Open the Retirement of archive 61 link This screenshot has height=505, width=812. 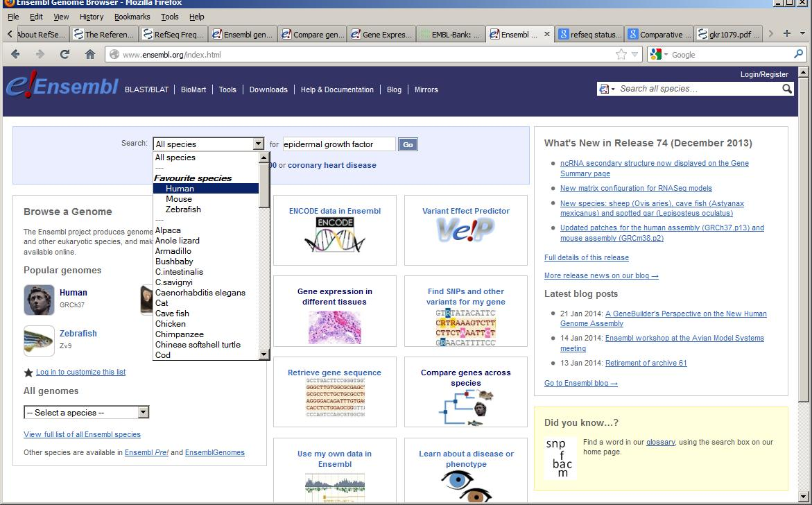click(646, 363)
